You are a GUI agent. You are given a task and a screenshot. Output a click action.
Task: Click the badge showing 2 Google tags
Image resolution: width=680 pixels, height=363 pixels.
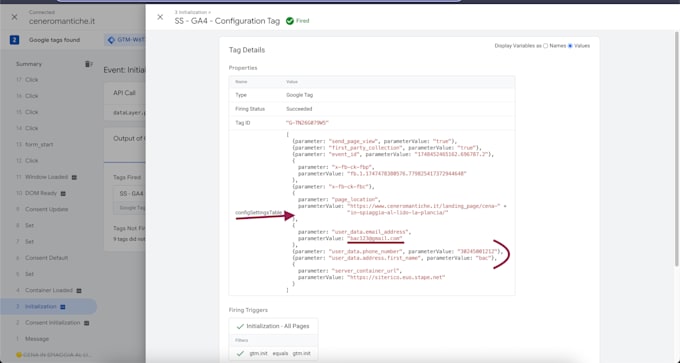[x=14, y=40]
